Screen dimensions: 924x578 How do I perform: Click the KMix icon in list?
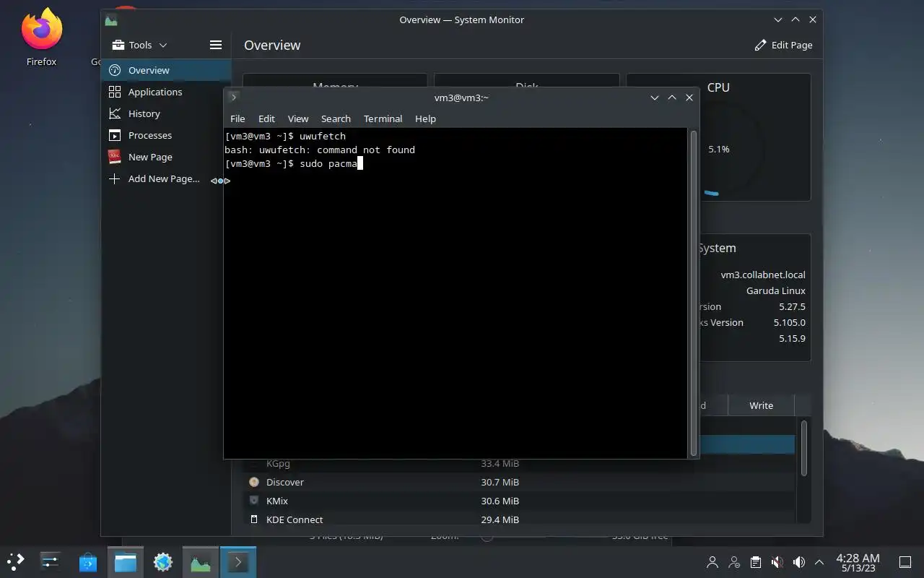click(253, 501)
